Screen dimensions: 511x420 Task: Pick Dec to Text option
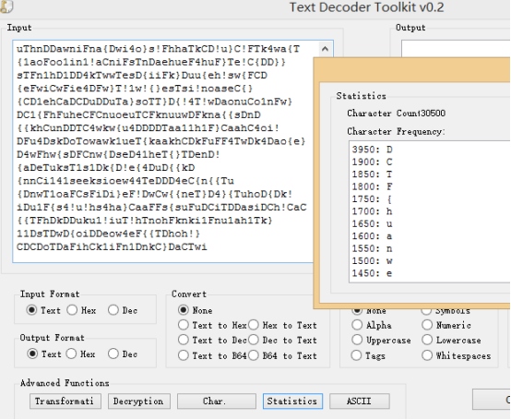[x=282, y=340]
